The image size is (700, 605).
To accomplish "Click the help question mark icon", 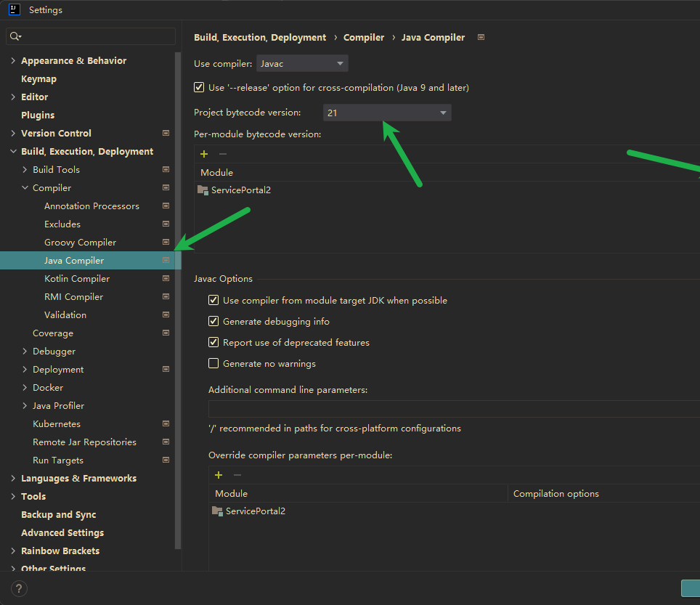I will (x=18, y=588).
